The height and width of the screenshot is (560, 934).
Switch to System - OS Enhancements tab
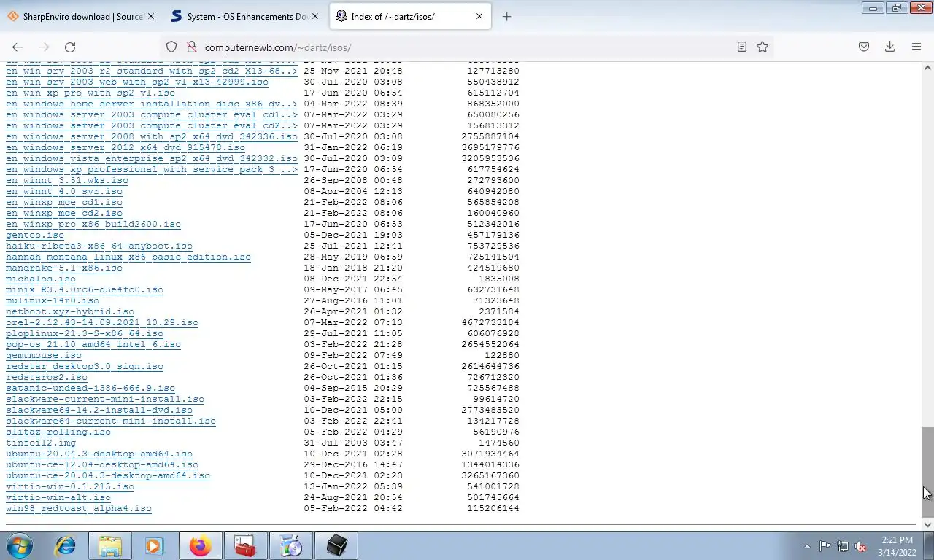(x=245, y=16)
